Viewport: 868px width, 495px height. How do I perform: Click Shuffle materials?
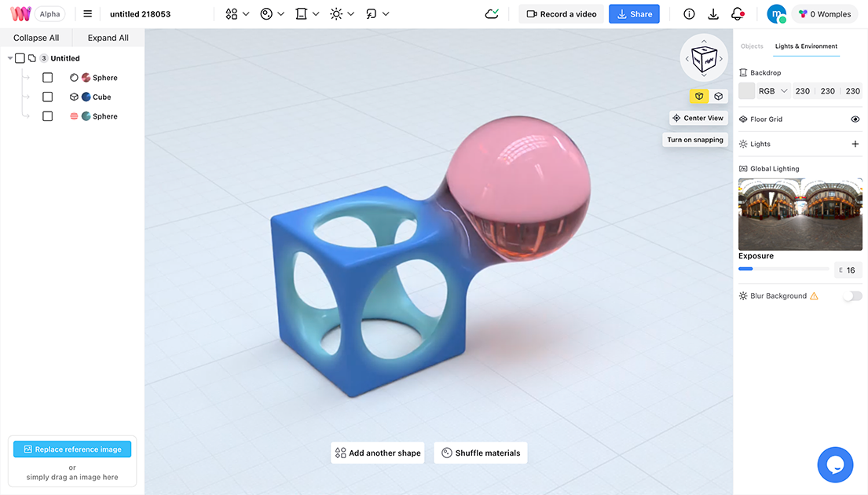pos(481,453)
